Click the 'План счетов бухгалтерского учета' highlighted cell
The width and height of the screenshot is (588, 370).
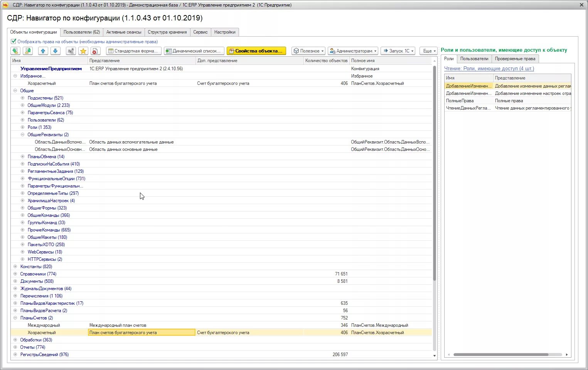click(142, 333)
